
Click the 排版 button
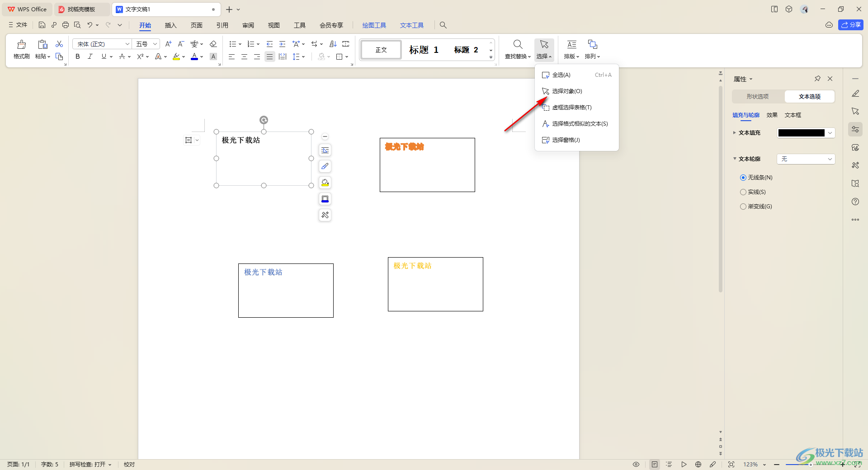[x=571, y=49]
